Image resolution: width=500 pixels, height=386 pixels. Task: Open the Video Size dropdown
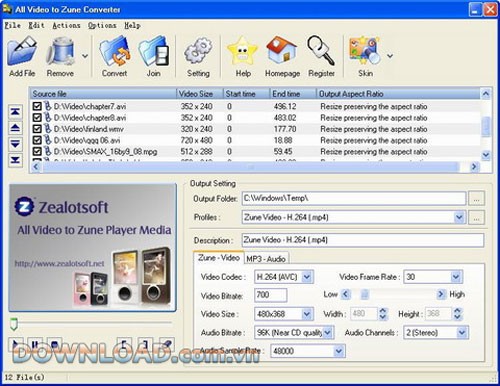(307, 314)
